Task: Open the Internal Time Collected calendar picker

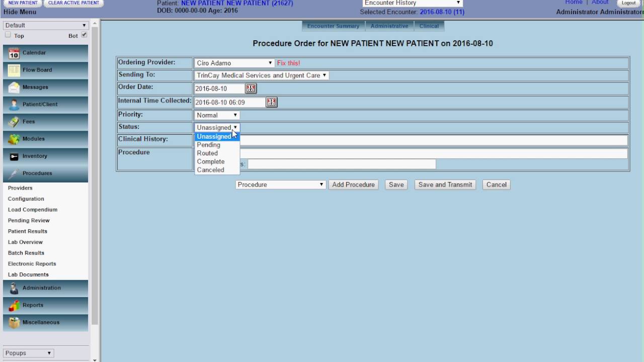Action: coord(272,102)
